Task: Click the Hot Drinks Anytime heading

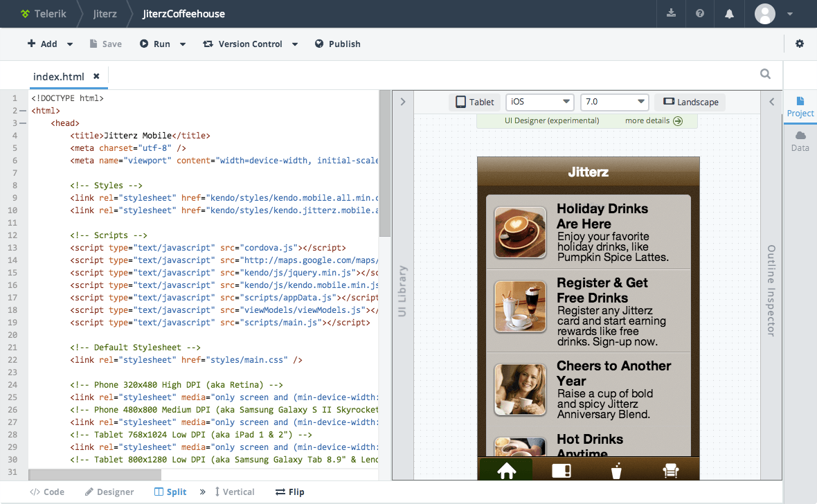Action: [590, 446]
